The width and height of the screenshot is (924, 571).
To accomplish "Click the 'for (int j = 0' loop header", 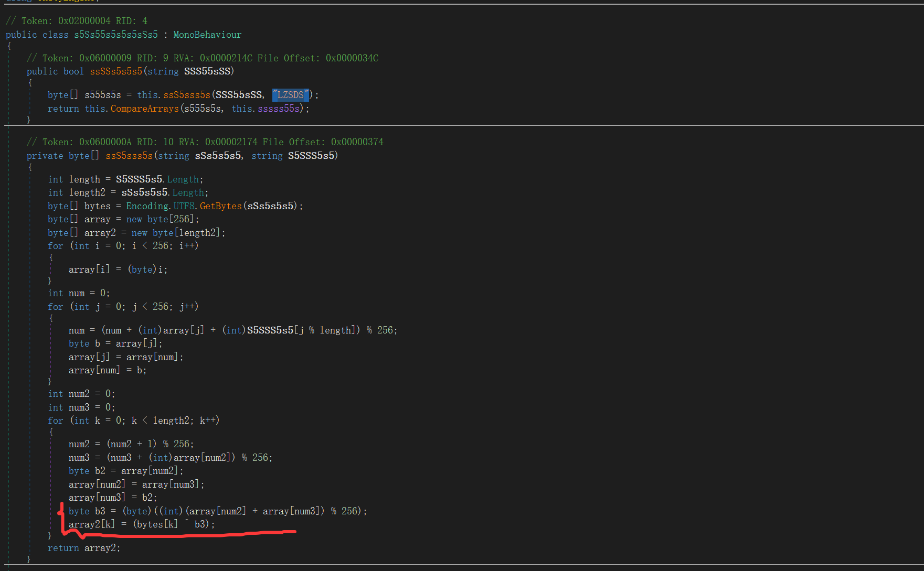I will click(x=123, y=307).
